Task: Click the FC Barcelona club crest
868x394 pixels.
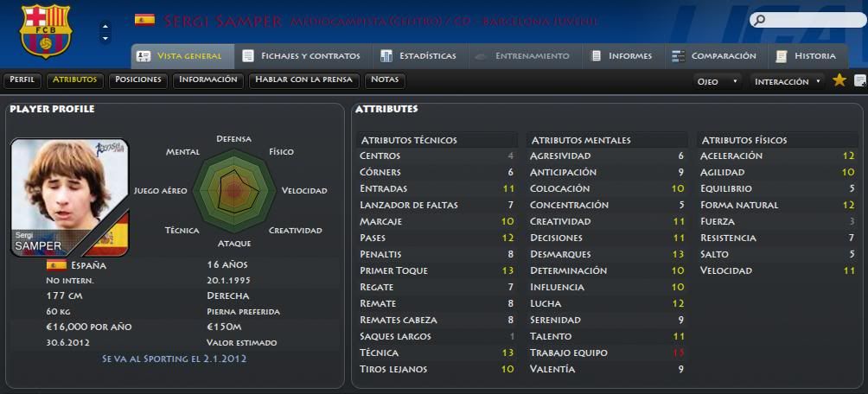Action: [46, 31]
